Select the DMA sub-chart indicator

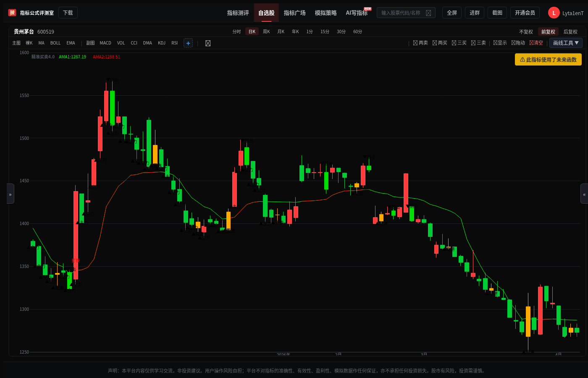pos(147,43)
